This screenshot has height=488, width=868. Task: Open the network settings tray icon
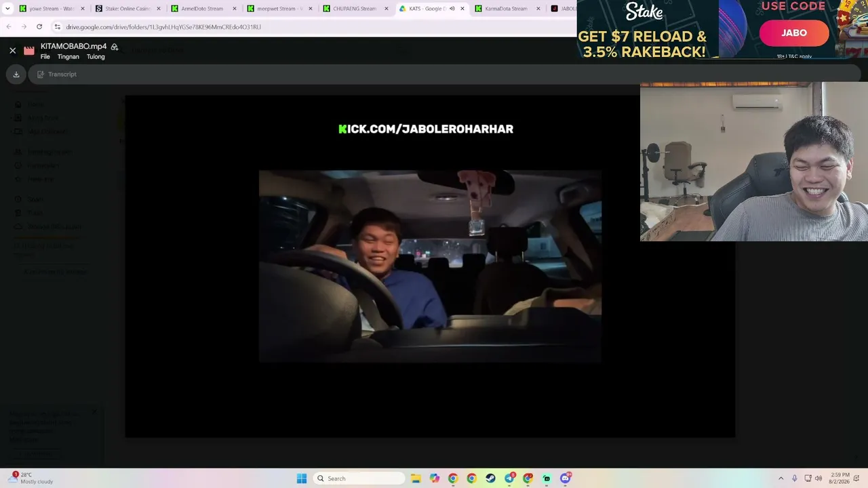point(808,479)
